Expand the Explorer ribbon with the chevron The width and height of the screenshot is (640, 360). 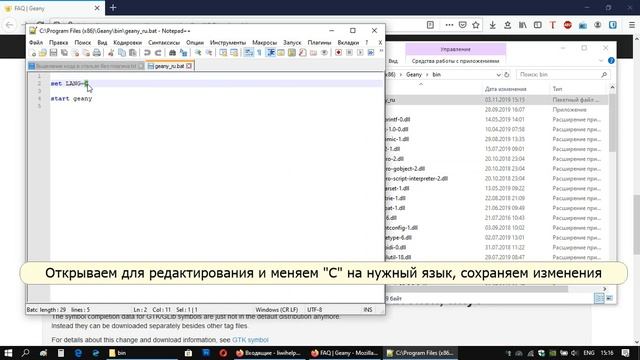(600, 61)
